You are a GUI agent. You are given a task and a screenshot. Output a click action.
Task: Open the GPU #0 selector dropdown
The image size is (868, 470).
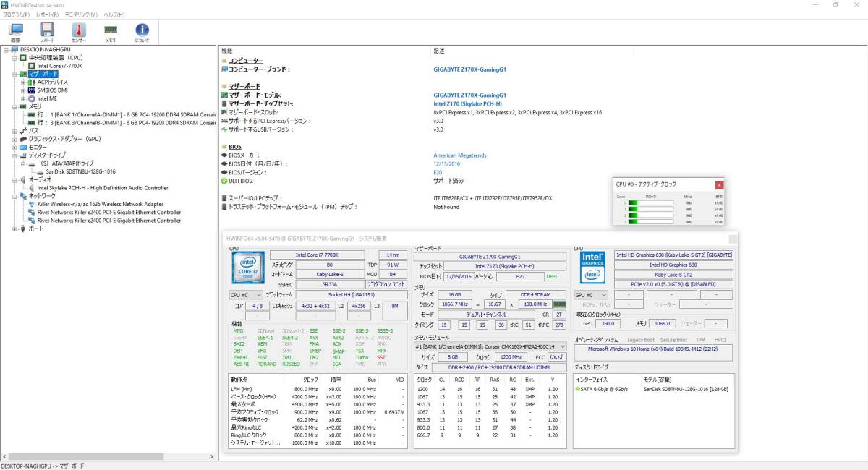[591, 295]
